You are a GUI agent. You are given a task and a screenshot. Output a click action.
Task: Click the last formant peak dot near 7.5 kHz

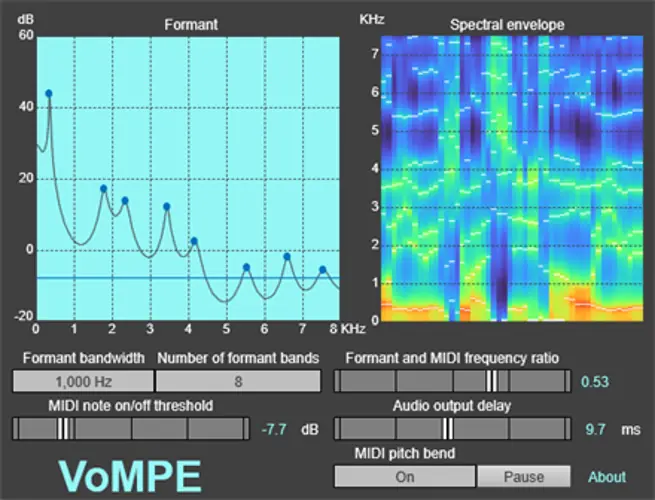323,270
